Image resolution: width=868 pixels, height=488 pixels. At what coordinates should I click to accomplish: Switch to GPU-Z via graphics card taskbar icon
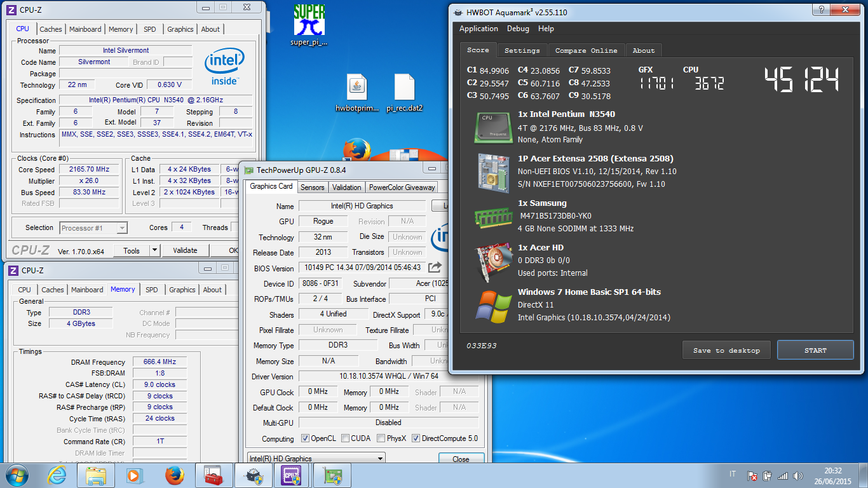click(332, 475)
